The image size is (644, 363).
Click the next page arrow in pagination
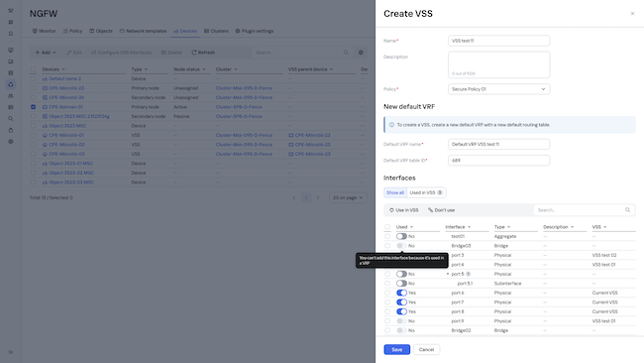(x=318, y=197)
